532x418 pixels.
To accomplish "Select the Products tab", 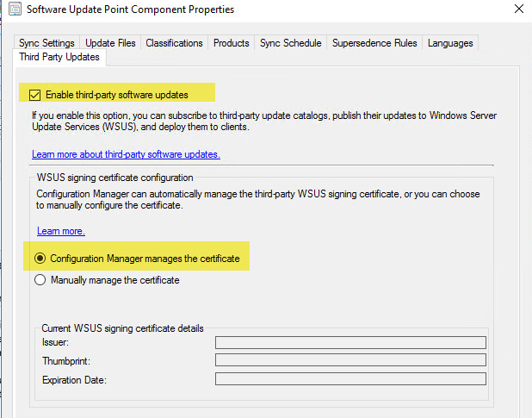I will coord(231,43).
